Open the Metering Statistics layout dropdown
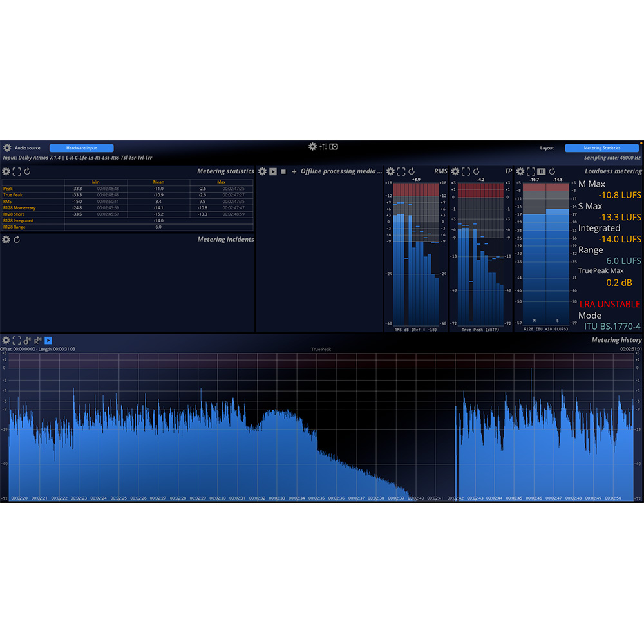Viewport: 644px width, 644px height. 601,148
